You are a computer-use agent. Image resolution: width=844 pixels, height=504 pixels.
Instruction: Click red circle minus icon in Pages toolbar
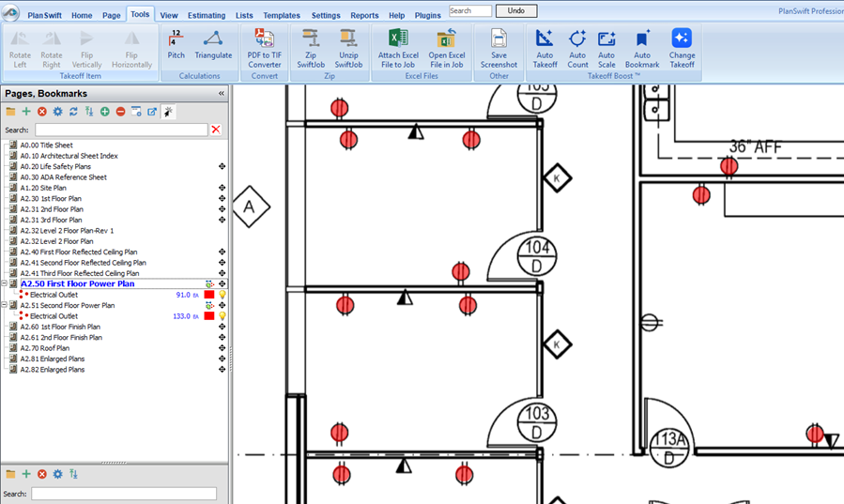click(x=120, y=112)
